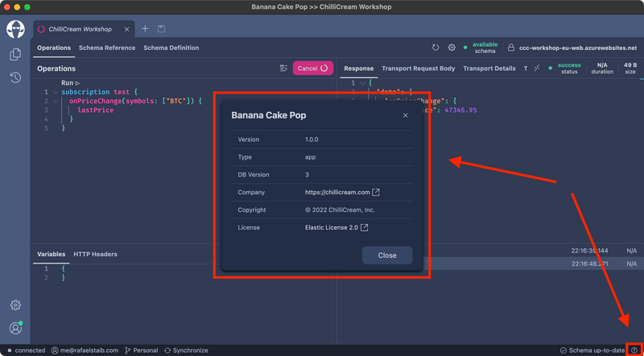
Task: Collapse the response JSON root on line 1
Action: tap(362, 83)
